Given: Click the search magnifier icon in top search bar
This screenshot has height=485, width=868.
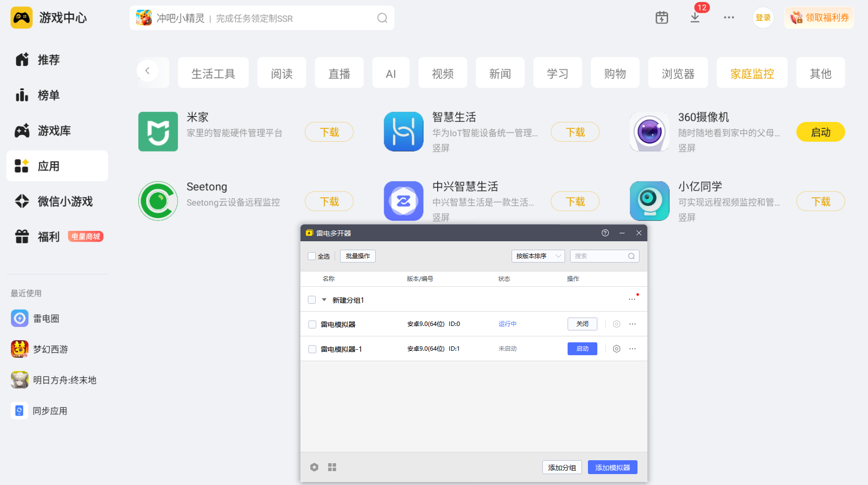Looking at the screenshot, I should point(382,18).
